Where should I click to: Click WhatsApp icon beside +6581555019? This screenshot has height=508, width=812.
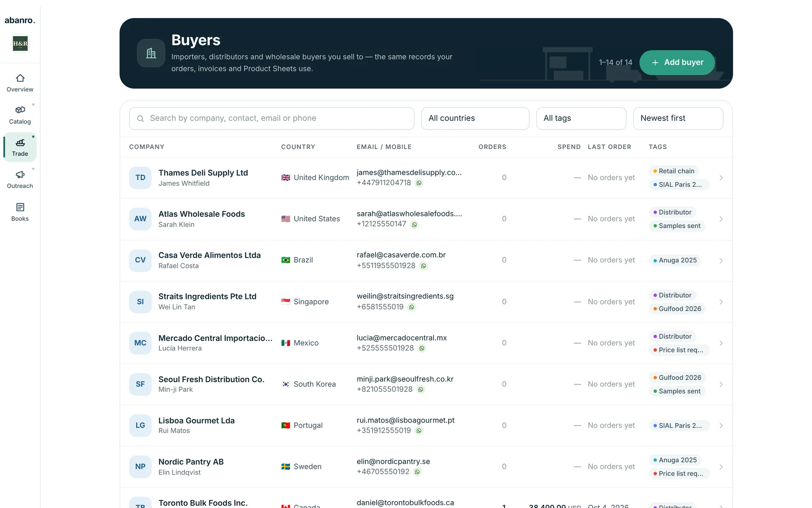coord(411,307)
